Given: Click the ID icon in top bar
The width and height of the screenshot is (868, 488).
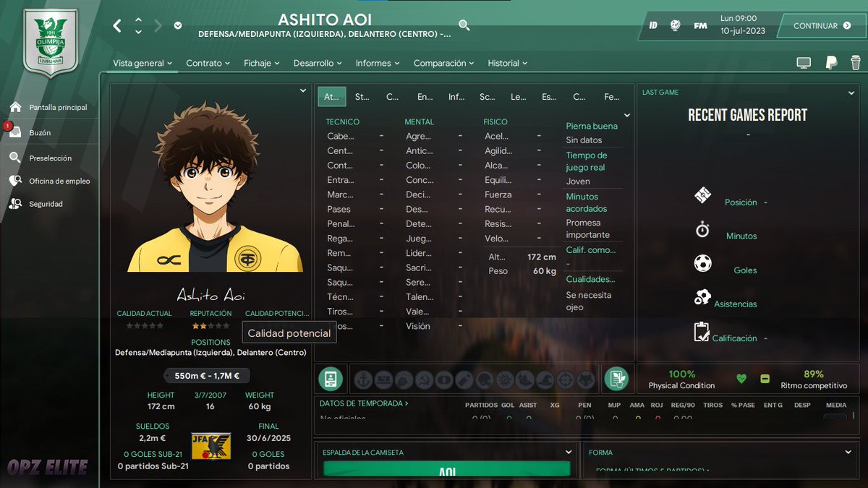Looking at the screenshot, I should 653,25.
